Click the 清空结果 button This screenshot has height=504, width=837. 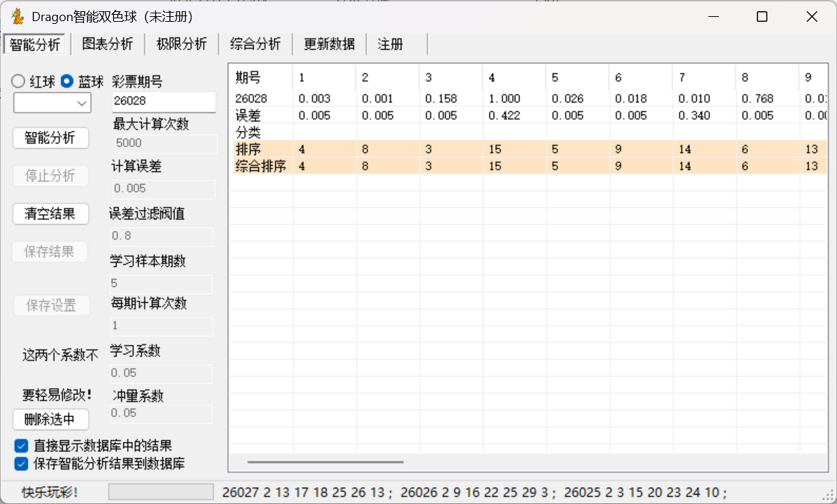pos(51,214)
